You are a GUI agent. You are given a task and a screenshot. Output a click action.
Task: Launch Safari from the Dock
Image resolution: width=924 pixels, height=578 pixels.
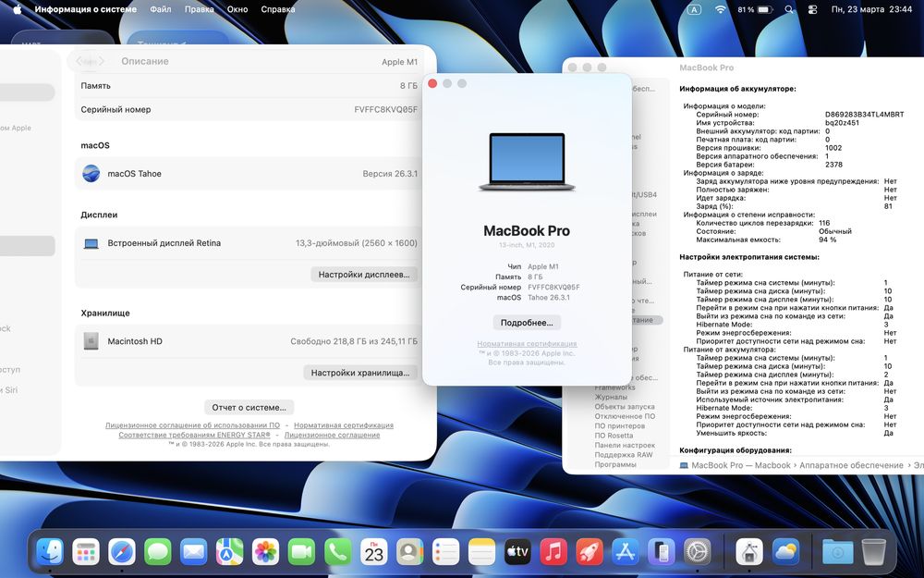(122, 553)
